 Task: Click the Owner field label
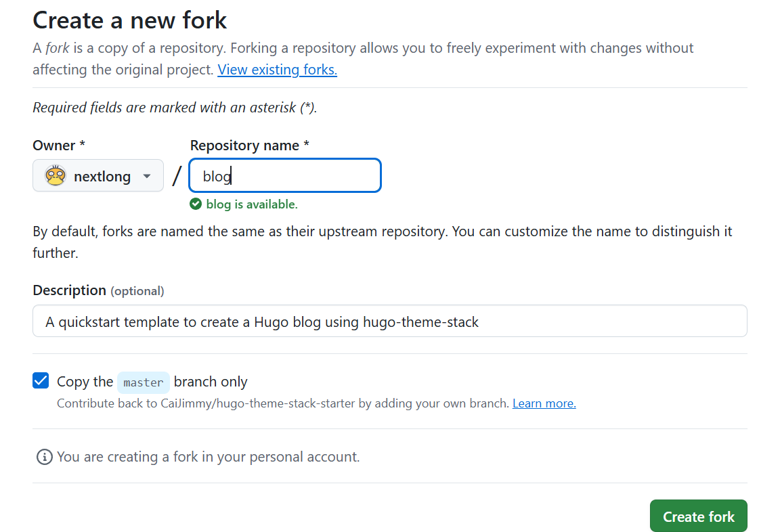58,146
